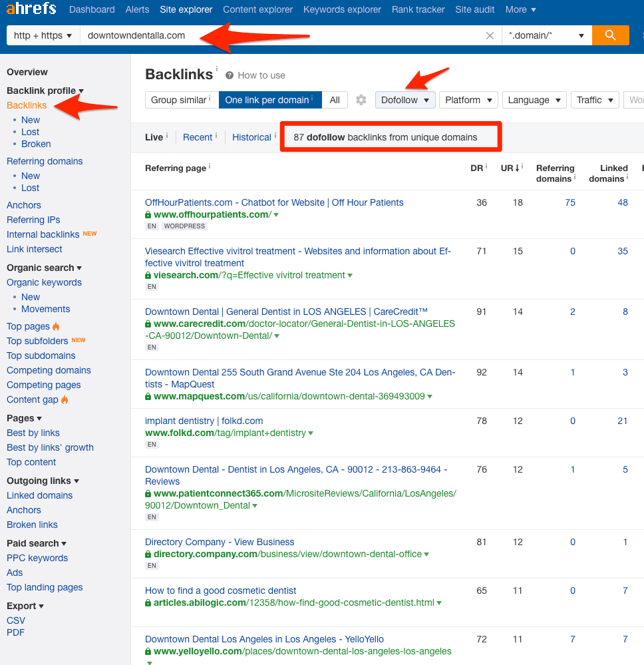Open the OffHourPatients.com Chatbot page title link
Screen dimensions: 644x665
(274, 203)
